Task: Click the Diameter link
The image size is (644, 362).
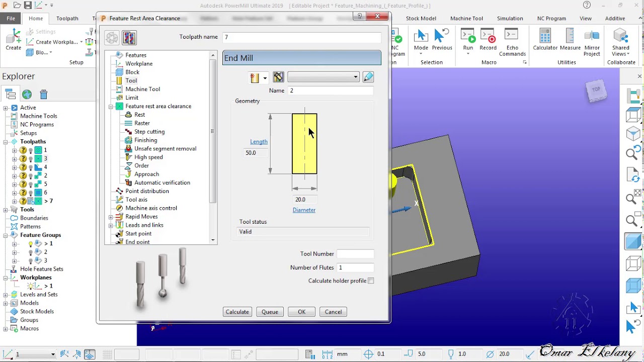Action: [304, 210]
